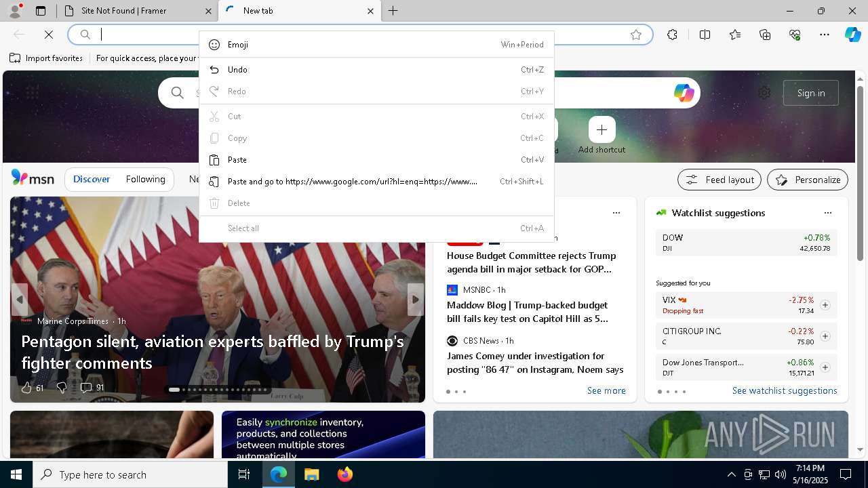Open the Extensions puzzle icon
868x488 pixels.
(x=672, y=35)
